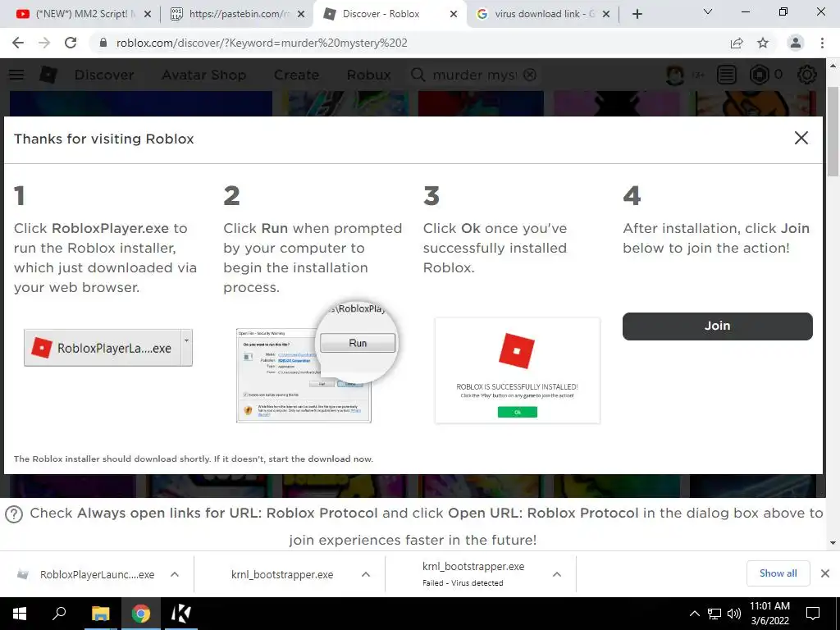Click the share page icon in address bar
Image resolution: width=840 pixels, height=630 pixels.
(x=737, y=43)
